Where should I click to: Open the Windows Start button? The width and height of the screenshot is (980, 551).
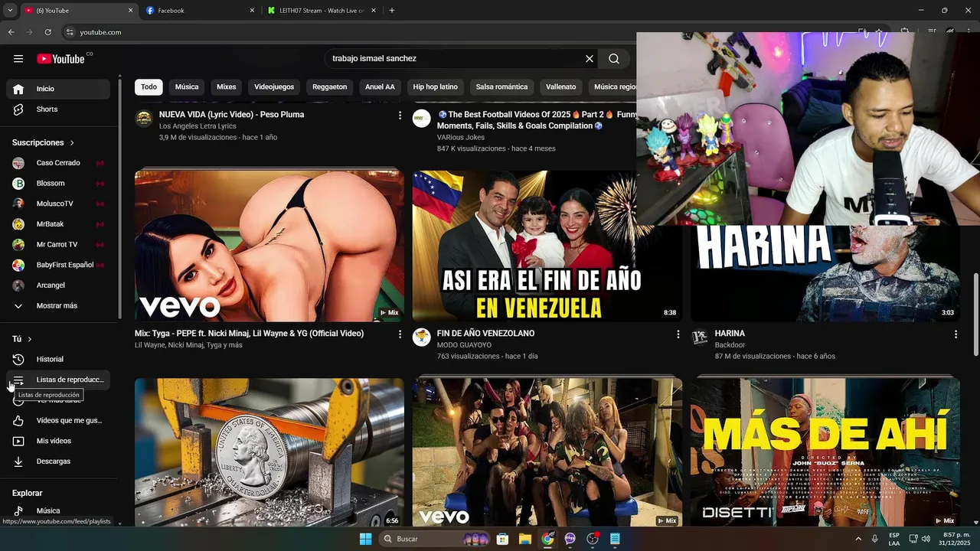click(365, 539)
